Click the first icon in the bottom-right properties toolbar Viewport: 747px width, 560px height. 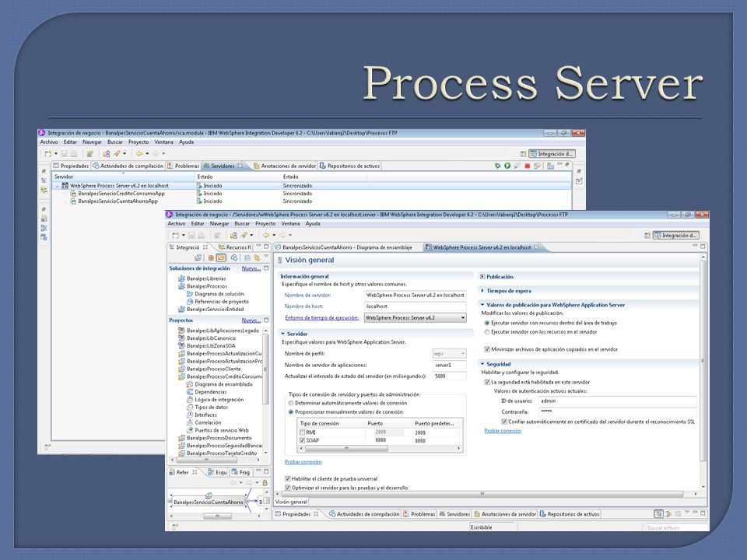click(659, 514)
